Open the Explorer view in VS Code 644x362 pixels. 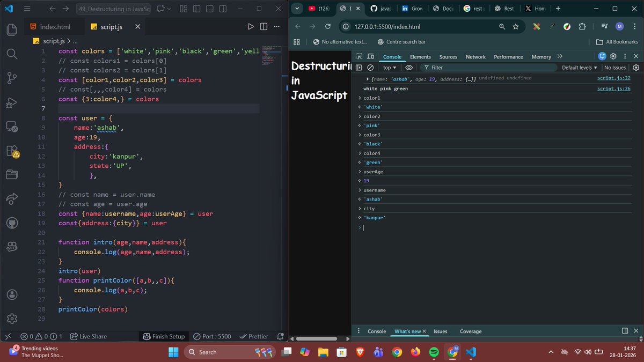pyautogui.click(x=12, y=29)
